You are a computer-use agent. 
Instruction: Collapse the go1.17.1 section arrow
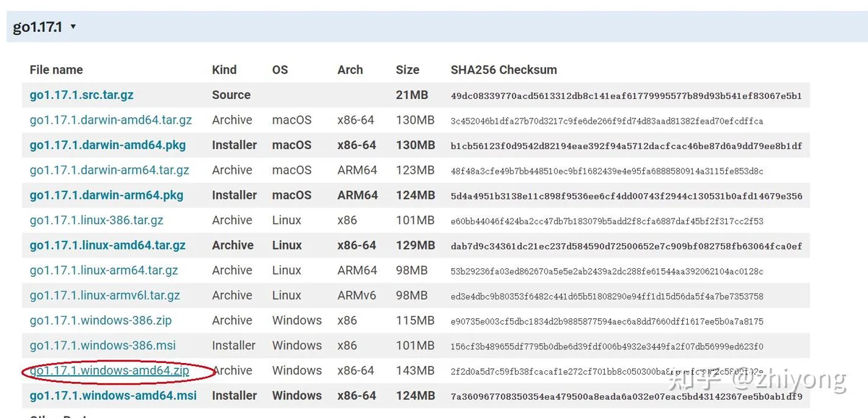pyautogui.click(x=73, y=27)
